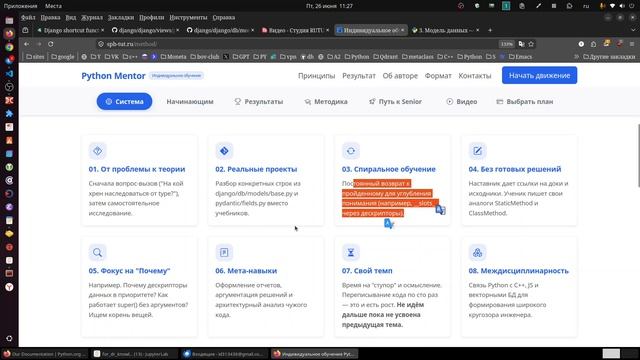
Task: Bookmark this page with the star icon
Action: pyautogui.click(x=531, y=44)
